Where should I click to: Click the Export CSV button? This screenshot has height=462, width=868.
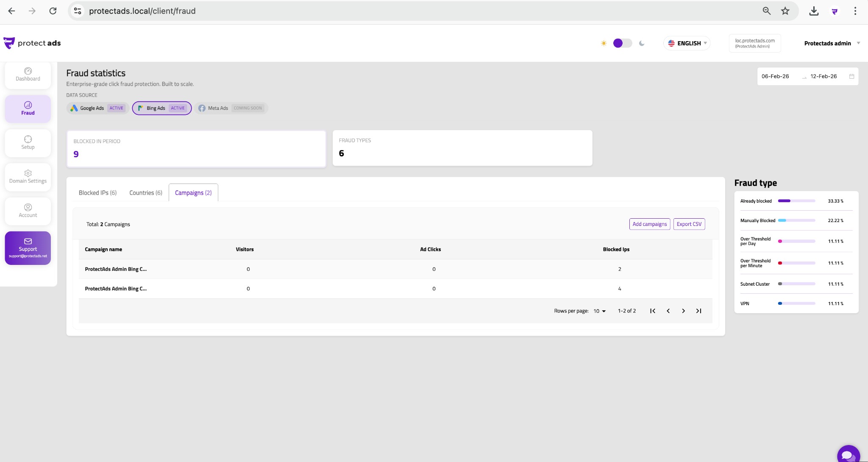tap(689, 224)
